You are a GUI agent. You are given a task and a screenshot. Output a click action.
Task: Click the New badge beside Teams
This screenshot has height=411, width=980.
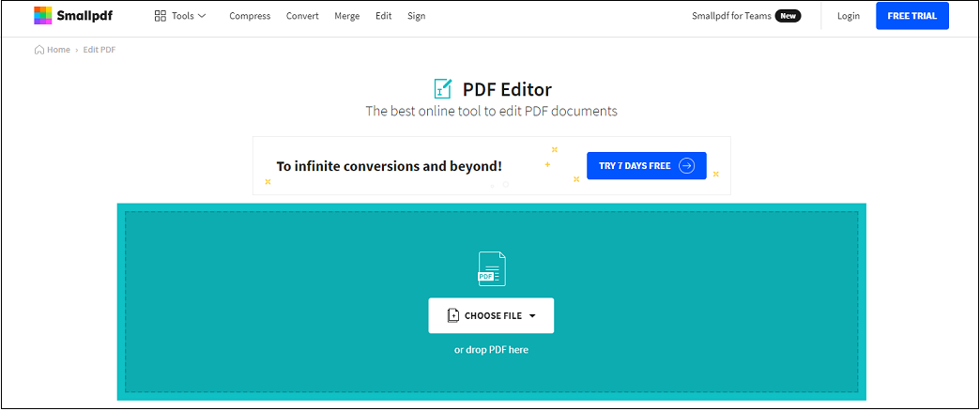click(789, 16)
